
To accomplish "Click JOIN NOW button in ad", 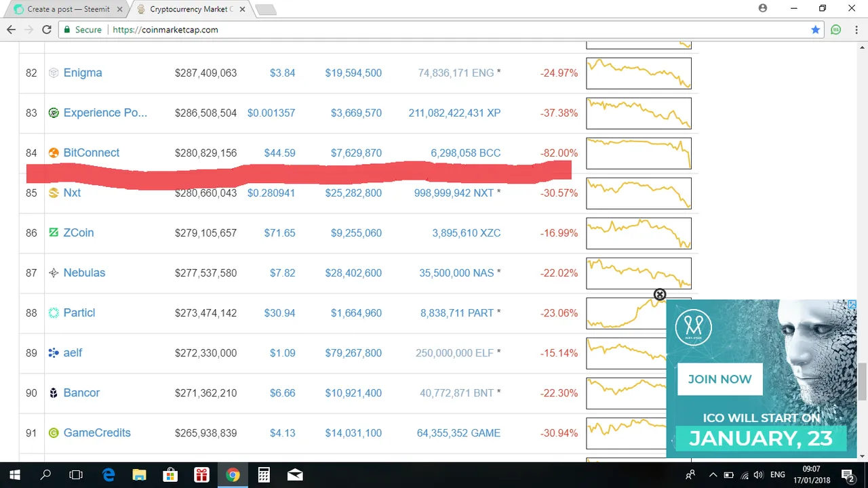I will tap(719, 379).
